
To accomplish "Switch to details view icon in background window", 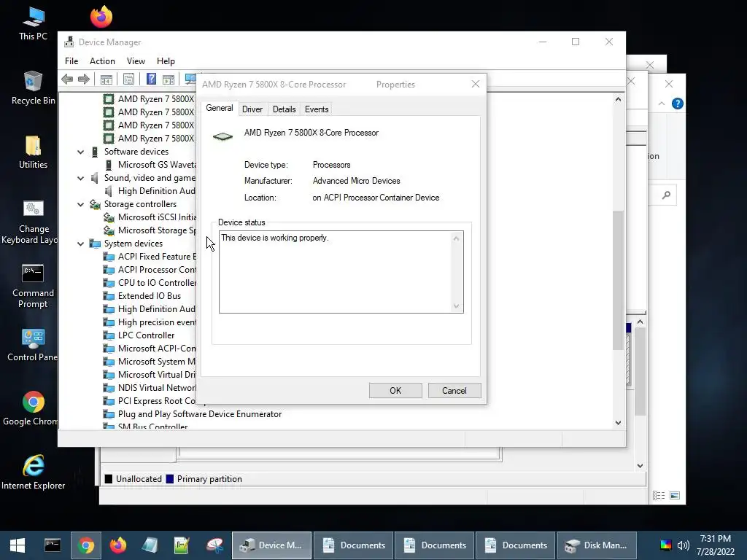I will (x=659, y=496).
